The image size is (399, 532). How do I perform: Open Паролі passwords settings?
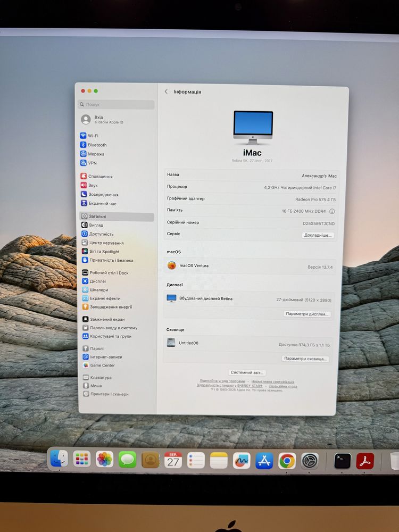point(93,348)
